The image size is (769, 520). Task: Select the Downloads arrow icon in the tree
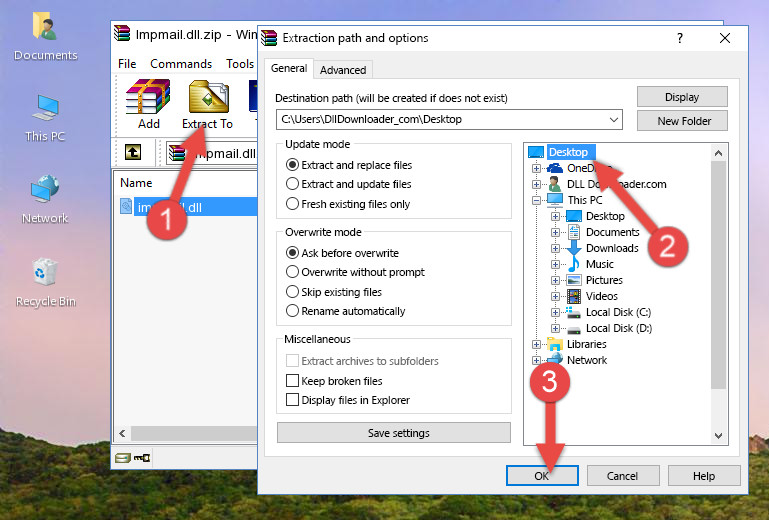[x=573, y=248]
